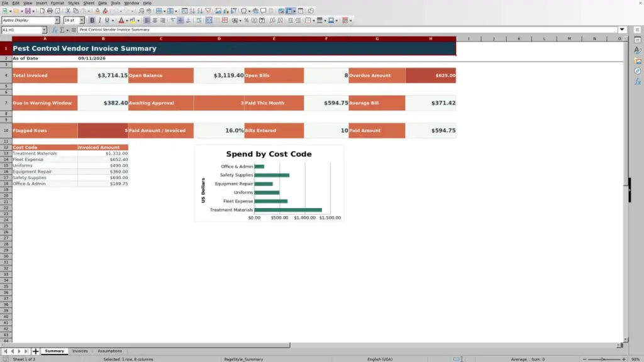Click the Print icon
This screenshot has height=362, width=644.
(50, 11)
